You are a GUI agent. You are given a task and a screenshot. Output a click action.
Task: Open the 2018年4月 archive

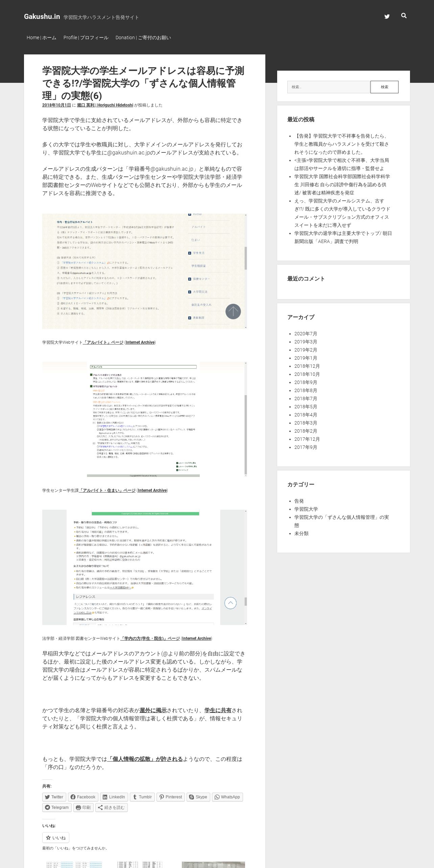point(306,415)
